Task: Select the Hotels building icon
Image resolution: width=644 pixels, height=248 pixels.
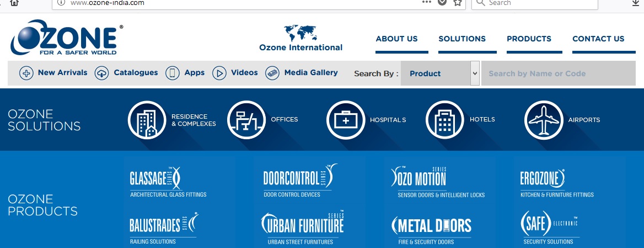Action: pos(445,120)
